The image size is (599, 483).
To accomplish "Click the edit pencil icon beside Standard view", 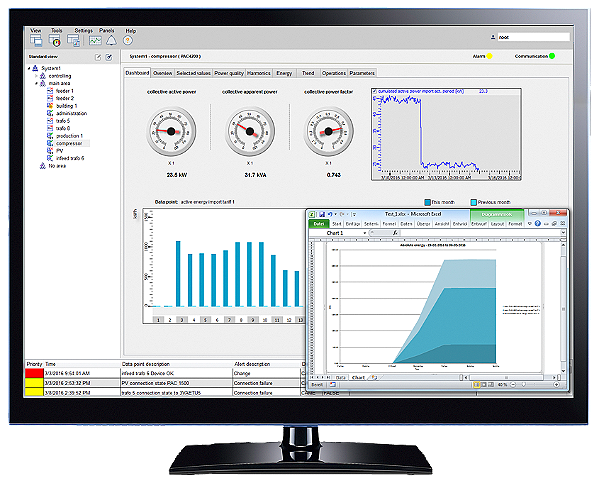I will point(98,57).
